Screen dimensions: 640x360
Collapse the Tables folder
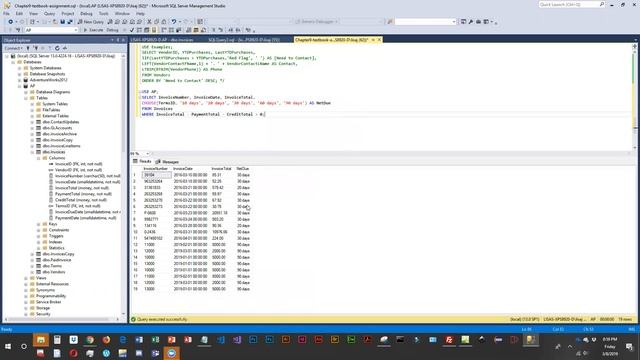point(26,98)
